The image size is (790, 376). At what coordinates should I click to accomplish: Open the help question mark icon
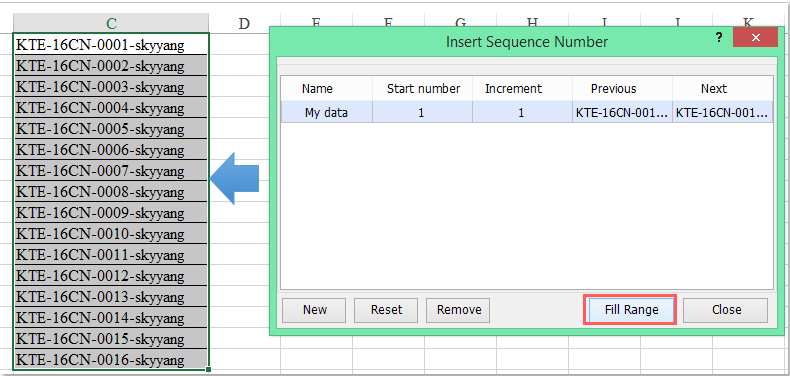point(719,37)
